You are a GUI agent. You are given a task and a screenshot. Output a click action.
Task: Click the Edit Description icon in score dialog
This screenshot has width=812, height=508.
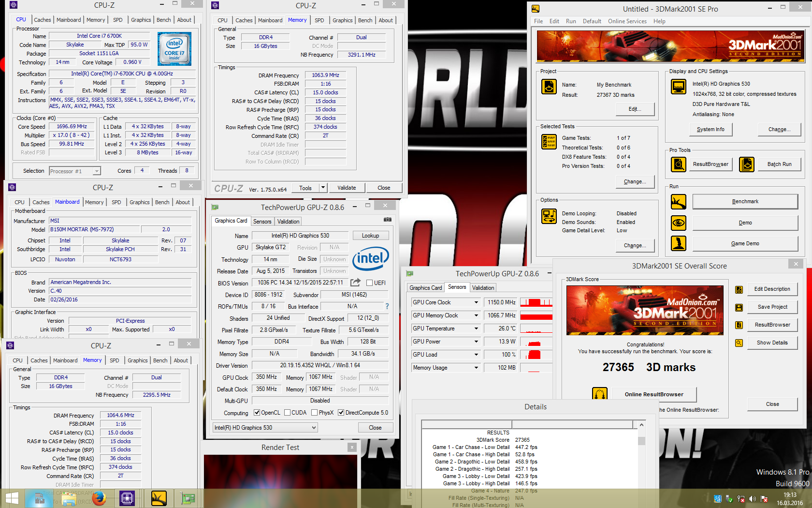coord(739,289)
